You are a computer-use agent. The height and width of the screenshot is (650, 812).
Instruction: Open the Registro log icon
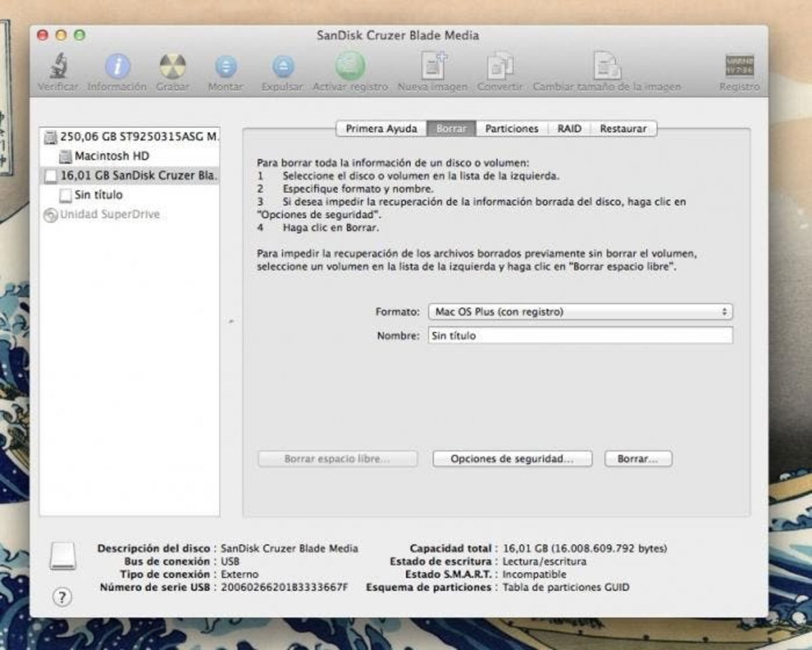(739, 66)
